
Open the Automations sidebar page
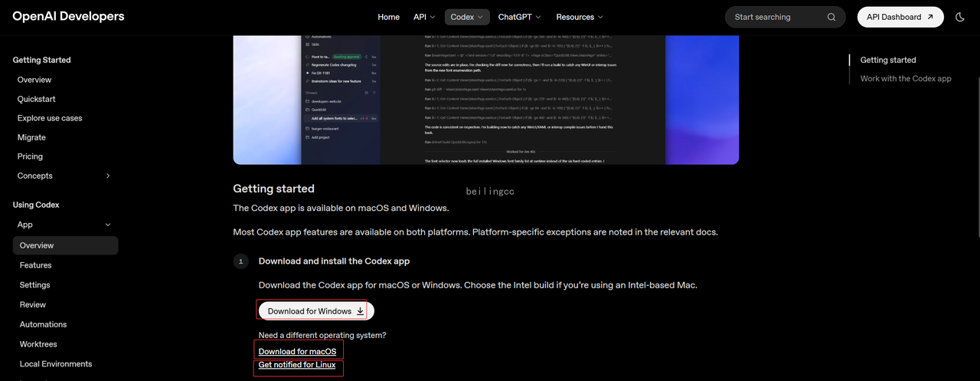pos(43,324)
